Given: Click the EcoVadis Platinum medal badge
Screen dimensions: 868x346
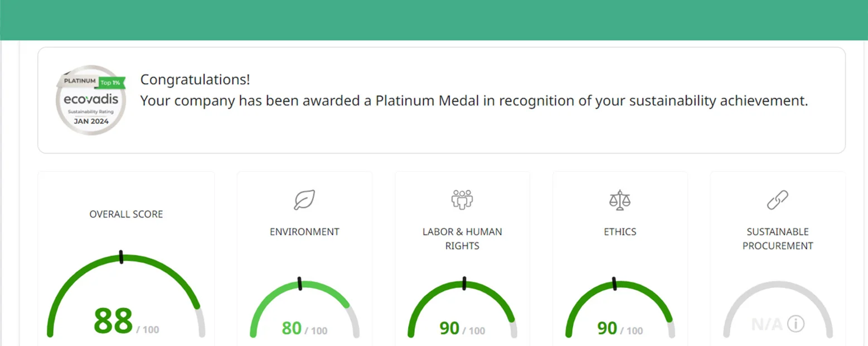Looking at the screenshot, I should pyautogui.click(x=91, y=100).
